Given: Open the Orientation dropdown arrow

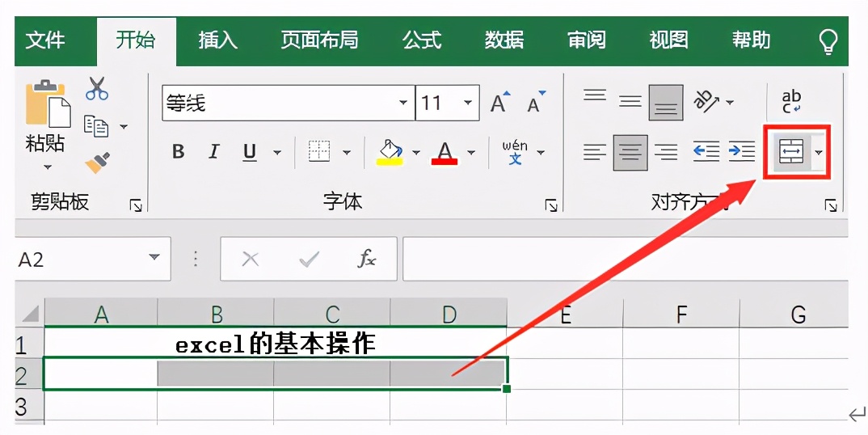Looking at the screenshot, I should tap(730, 103).
